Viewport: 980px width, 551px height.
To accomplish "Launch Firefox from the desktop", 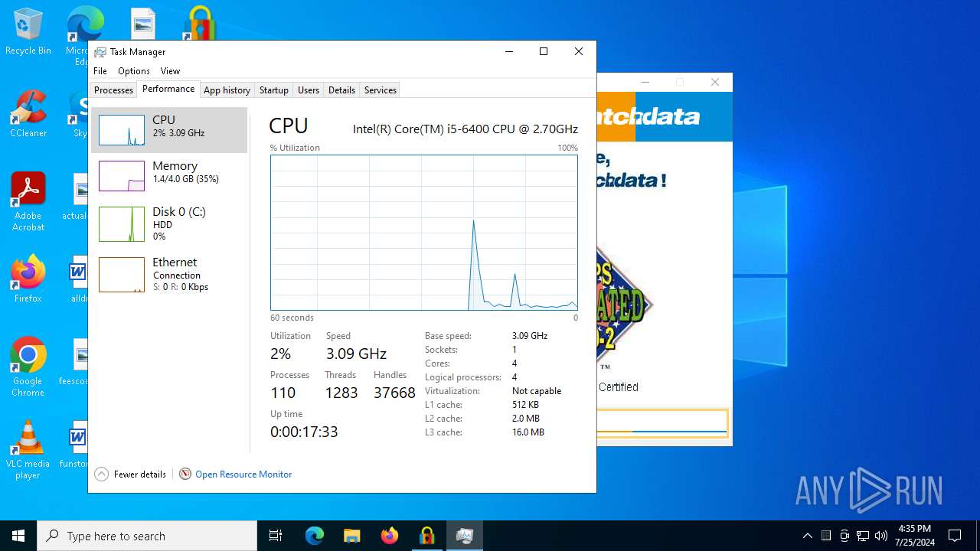I will pyautogui.click(x=28, y=279).
